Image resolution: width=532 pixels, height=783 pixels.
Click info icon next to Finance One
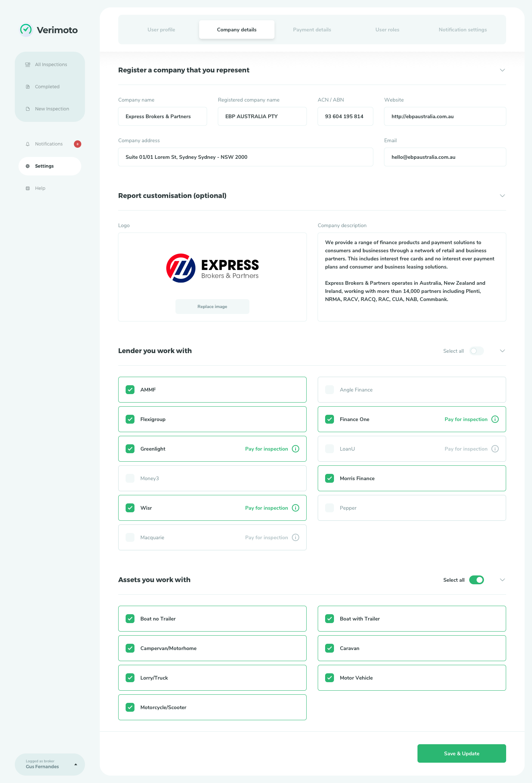click(x=495, y=419)
